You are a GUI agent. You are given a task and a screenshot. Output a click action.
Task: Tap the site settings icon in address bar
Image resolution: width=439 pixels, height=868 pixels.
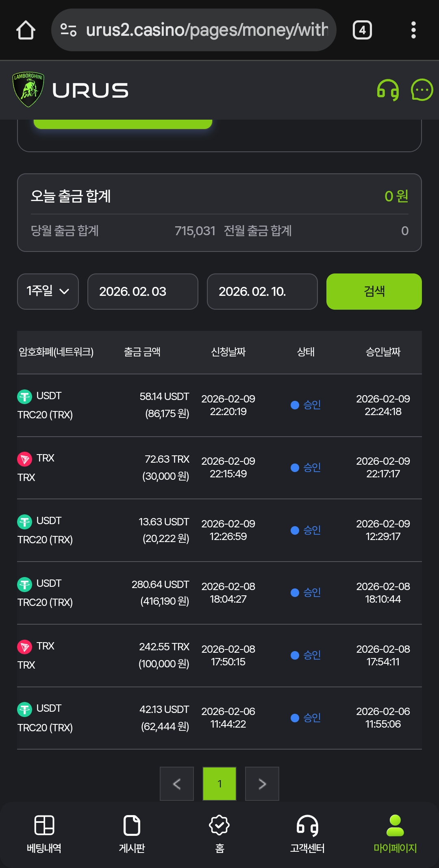pyautogui.click(x=68, y=30)
